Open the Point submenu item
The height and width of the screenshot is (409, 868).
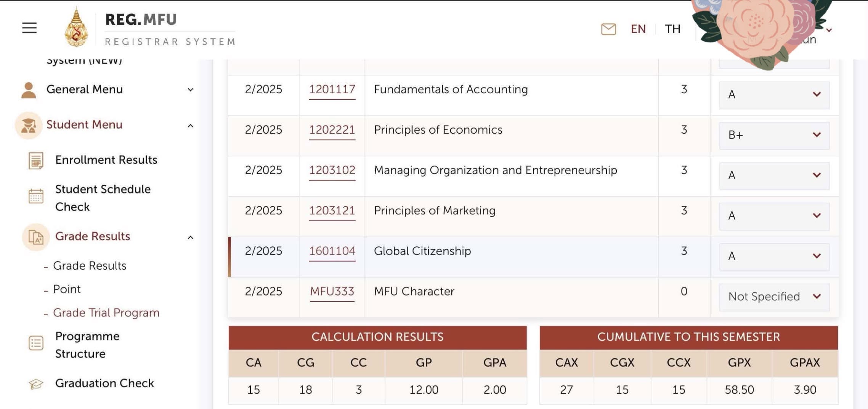pyautogui.click(x=67, y=289)
